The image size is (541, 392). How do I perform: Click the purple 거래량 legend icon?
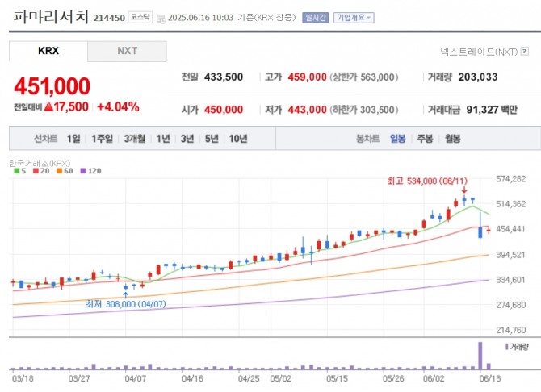506,347
